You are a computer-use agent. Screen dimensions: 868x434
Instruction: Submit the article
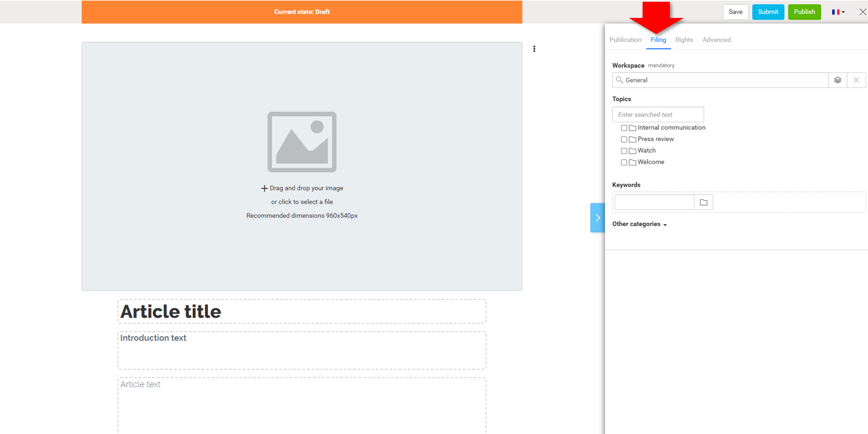tap(768, 12)
